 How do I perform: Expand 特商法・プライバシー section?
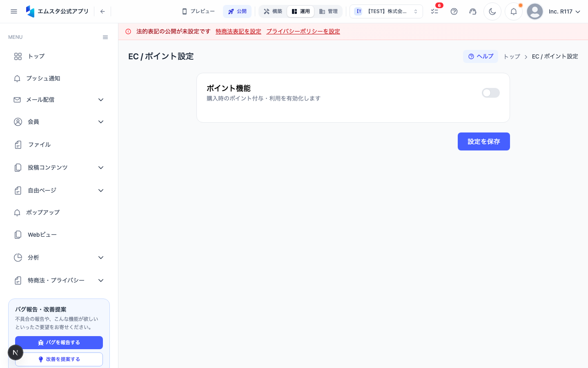(x=59, y=280)
